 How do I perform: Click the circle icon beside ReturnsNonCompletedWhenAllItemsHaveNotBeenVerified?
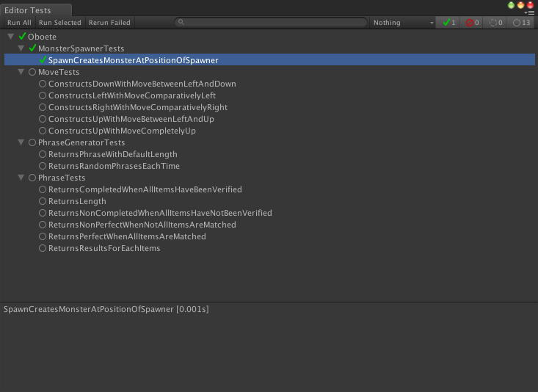[43, 213]
